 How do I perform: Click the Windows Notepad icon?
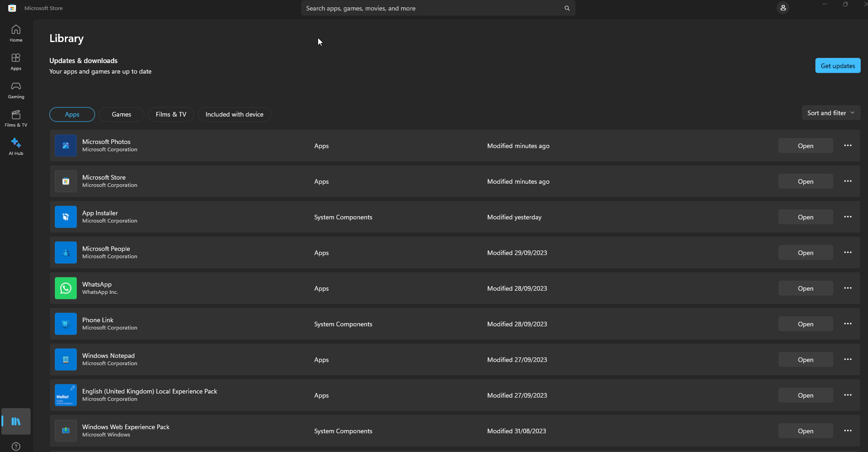66,360
